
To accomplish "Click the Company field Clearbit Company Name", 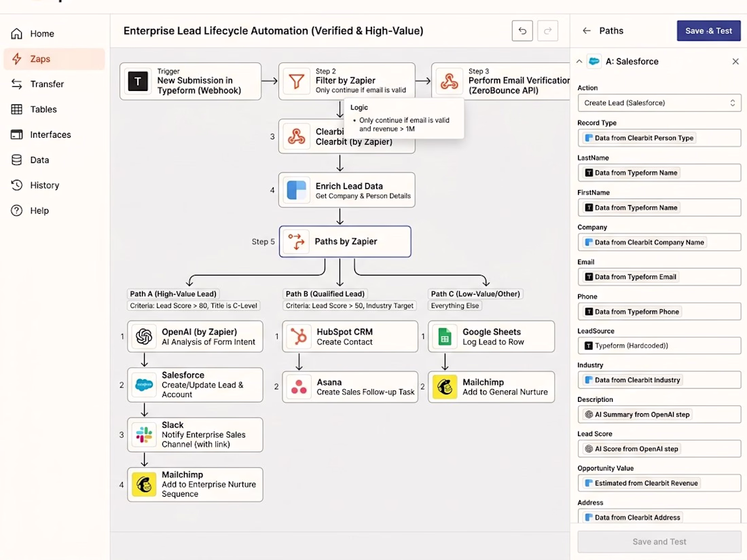I will [659, 242].
